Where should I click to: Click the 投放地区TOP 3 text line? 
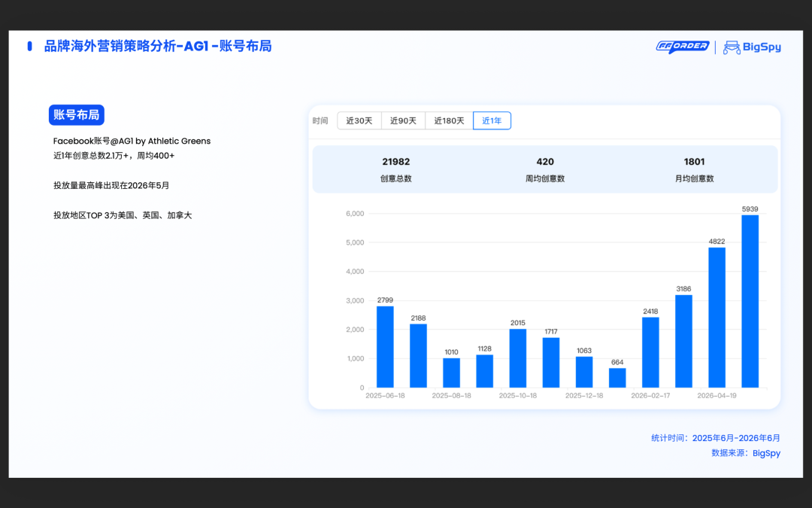coord(123,215)
